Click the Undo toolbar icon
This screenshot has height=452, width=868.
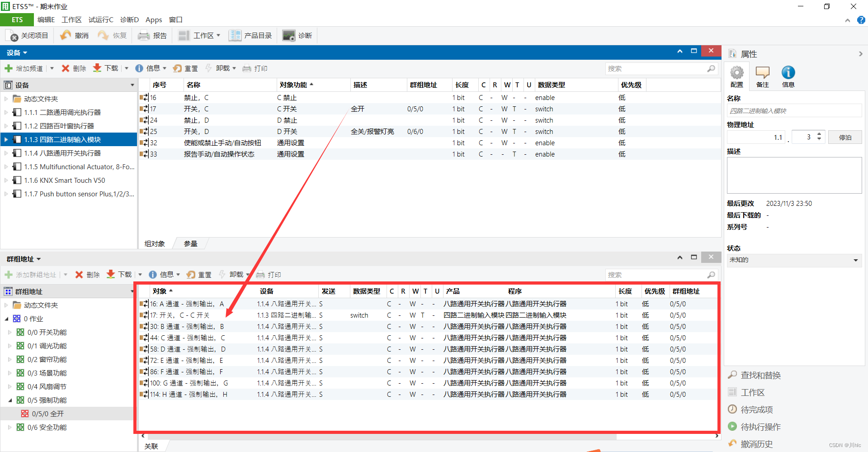coord(66,36)
